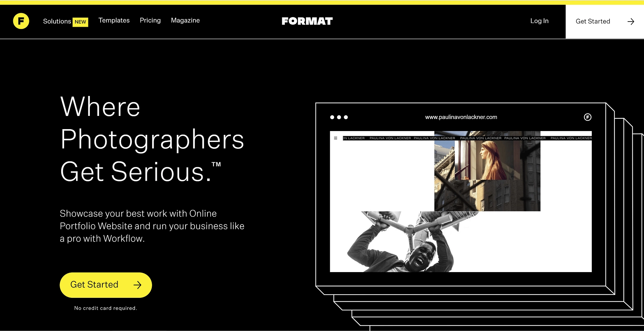Click the FORMAT wordmark in header
The image size is (644, 331).
(x=307, y=21)
